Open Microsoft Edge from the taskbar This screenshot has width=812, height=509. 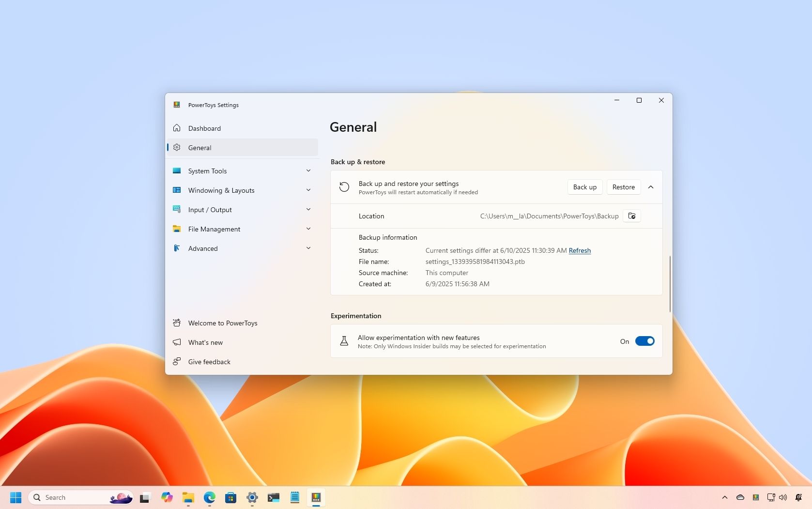pyautogui.click(x=209, y=497)
